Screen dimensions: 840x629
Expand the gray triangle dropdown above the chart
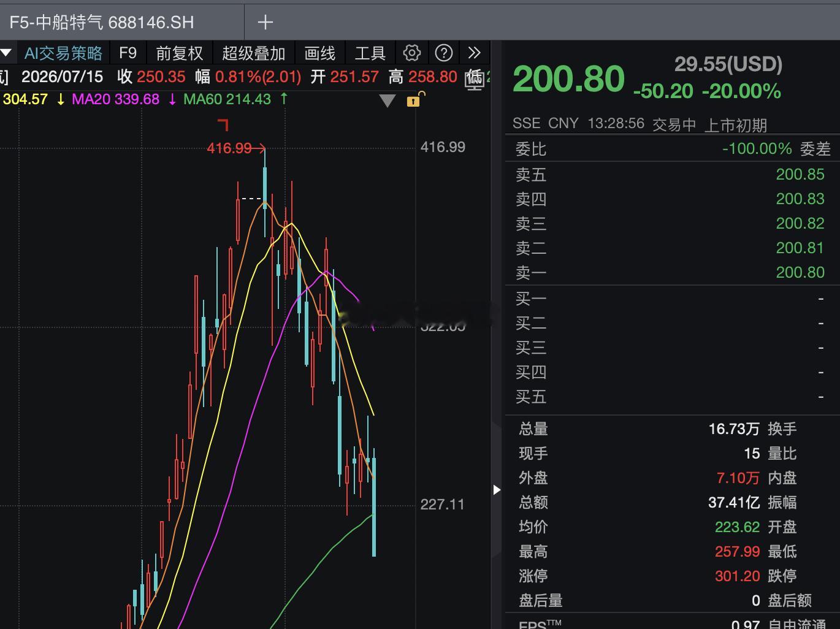coord(387,101)
